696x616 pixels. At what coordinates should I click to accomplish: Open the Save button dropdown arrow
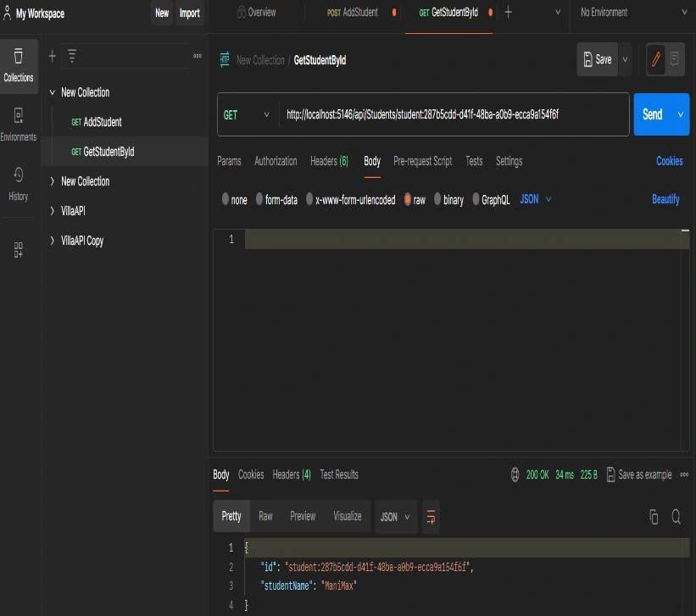pyautogui.click(x=625, y=59)
